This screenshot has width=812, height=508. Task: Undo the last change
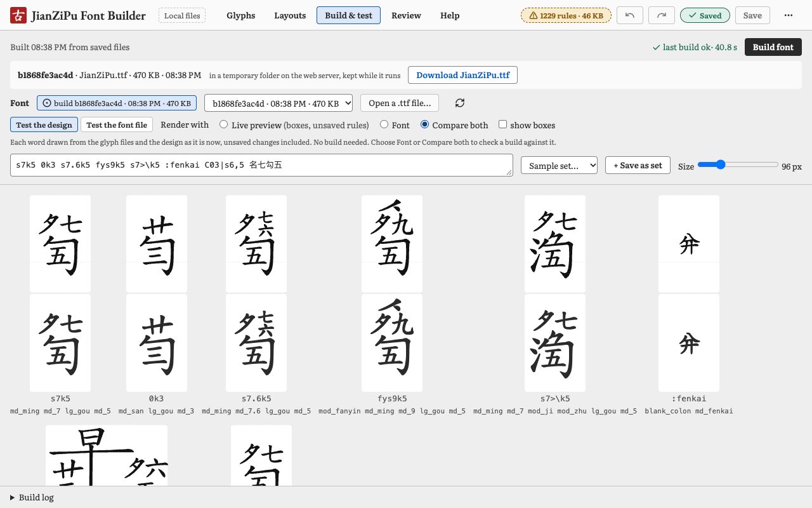(630, 15)
